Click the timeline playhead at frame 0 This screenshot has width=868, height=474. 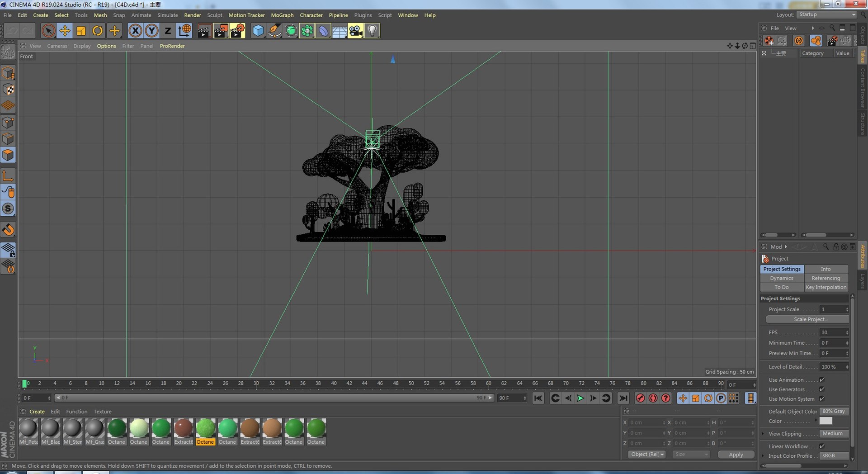click(25, 384)
